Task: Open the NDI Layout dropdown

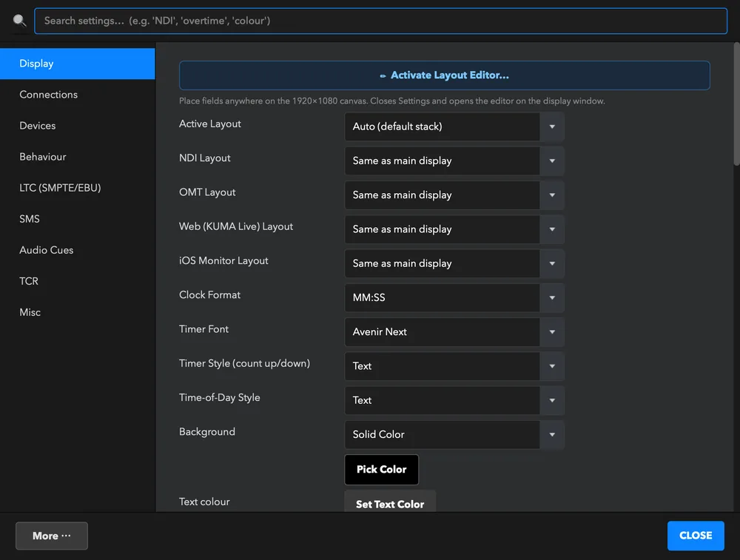Action: pyautogui.click(x=454, y=161)
